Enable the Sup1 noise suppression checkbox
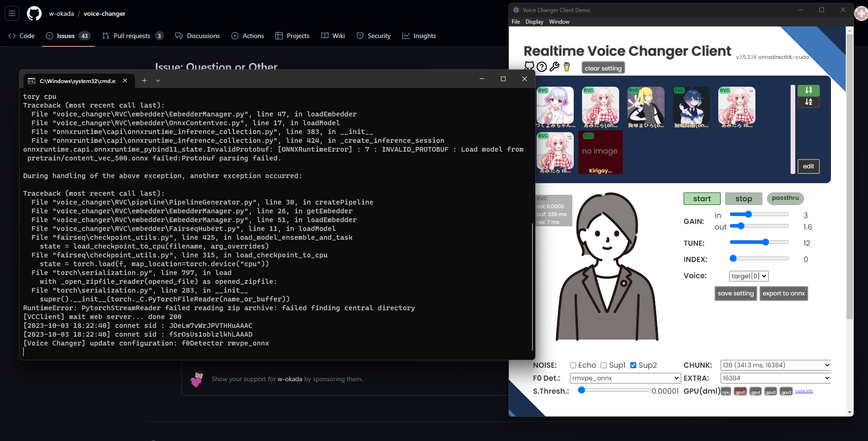Screen dimensions: 868x441 click(x=603, y=365)
